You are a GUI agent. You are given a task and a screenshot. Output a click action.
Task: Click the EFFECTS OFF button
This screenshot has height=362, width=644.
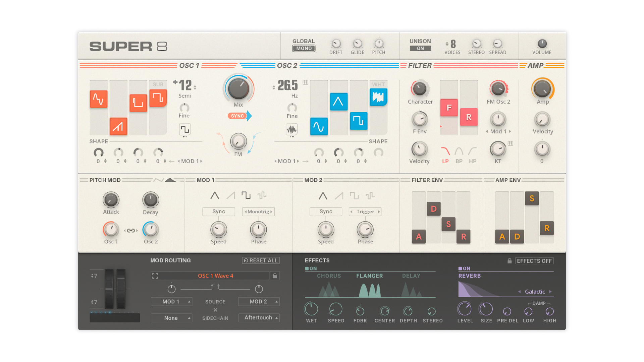tap(534, 261)
